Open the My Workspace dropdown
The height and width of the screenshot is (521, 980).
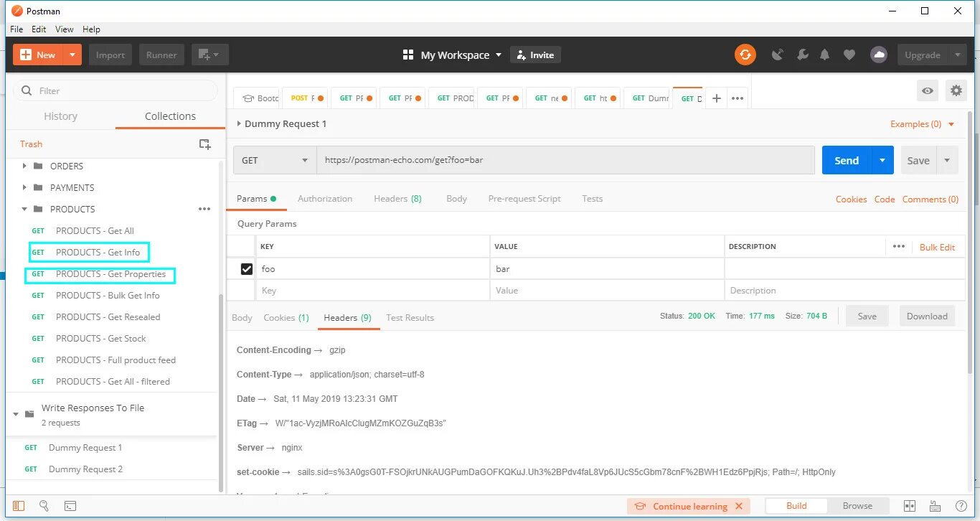click(461, 55)
